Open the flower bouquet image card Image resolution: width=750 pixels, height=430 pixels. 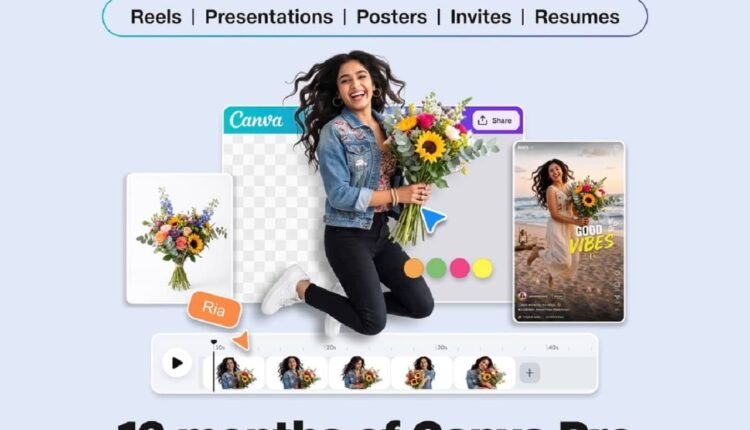point(180,238)
